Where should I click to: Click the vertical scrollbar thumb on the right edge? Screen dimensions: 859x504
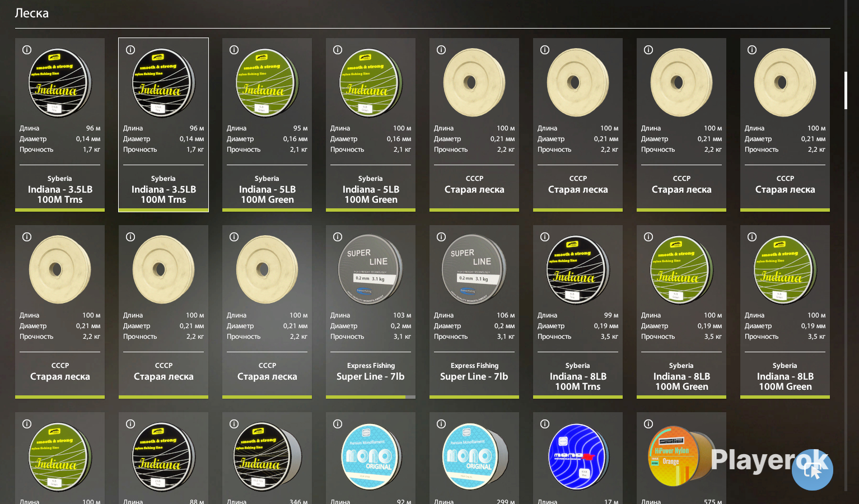(846, 90)
